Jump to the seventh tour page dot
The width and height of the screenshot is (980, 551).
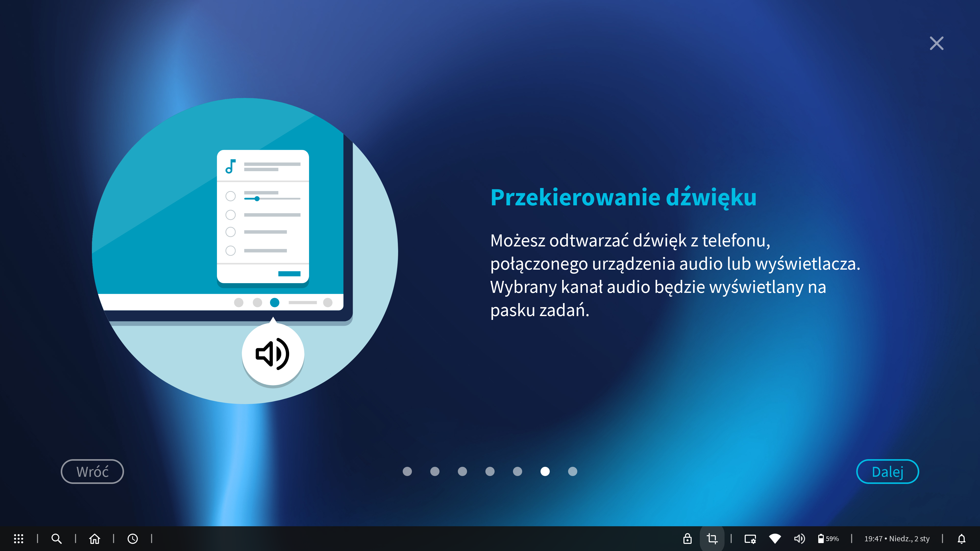coord(572,471)
